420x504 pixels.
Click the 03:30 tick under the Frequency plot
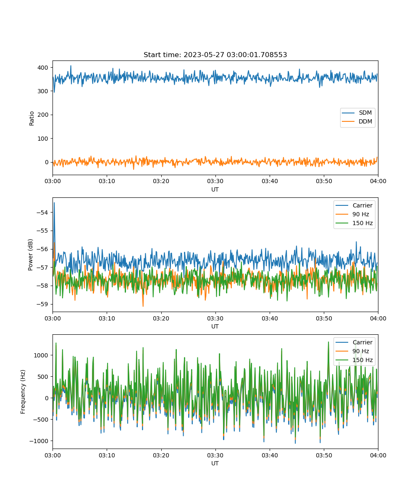tap(215, 455)
